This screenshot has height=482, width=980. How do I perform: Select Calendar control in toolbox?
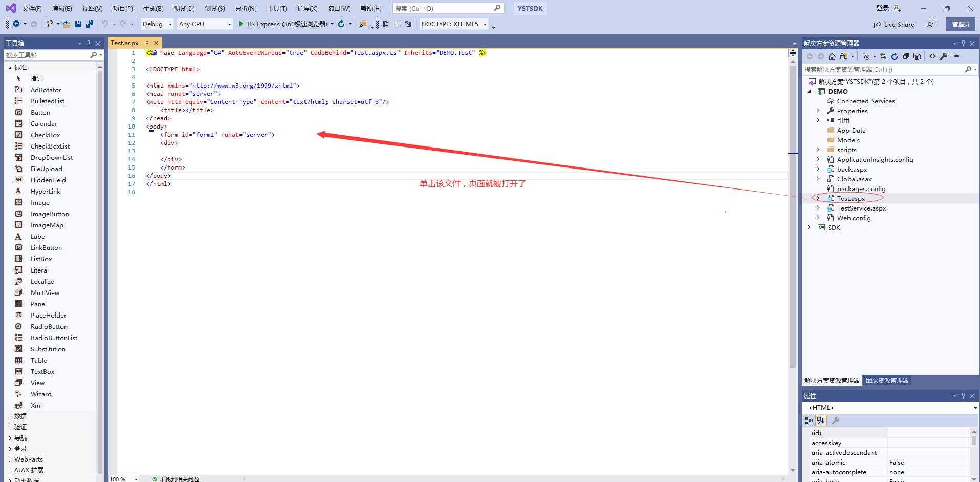pos(44,124)
